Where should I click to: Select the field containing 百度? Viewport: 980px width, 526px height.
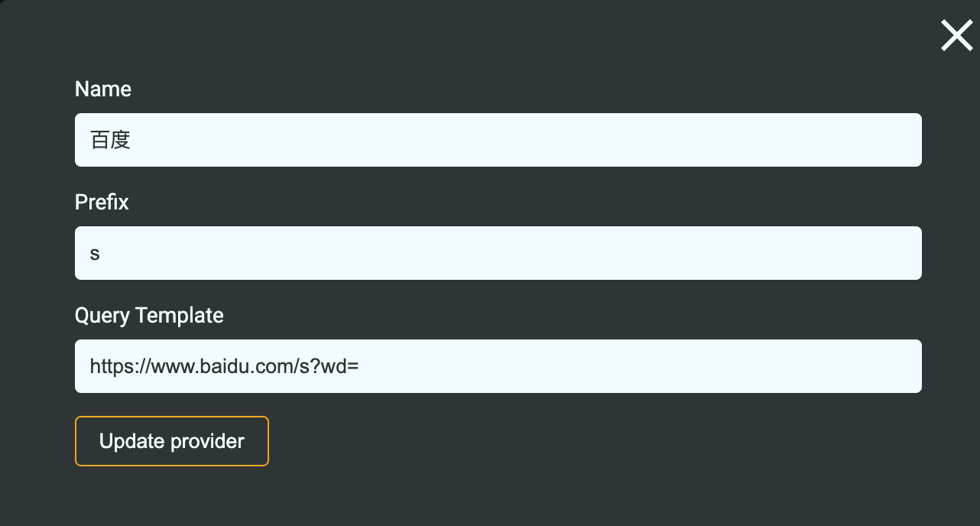pos(498,140)
